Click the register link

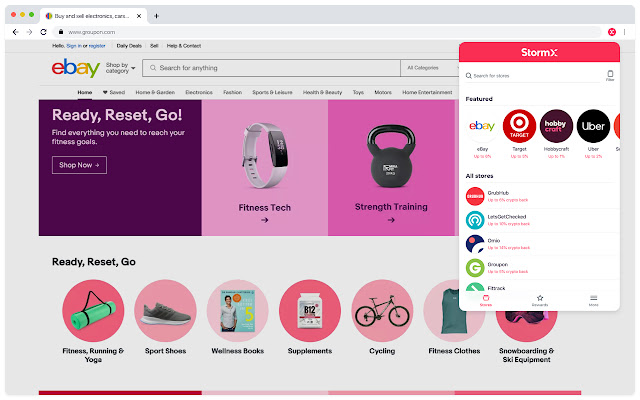tap(97, 46)
